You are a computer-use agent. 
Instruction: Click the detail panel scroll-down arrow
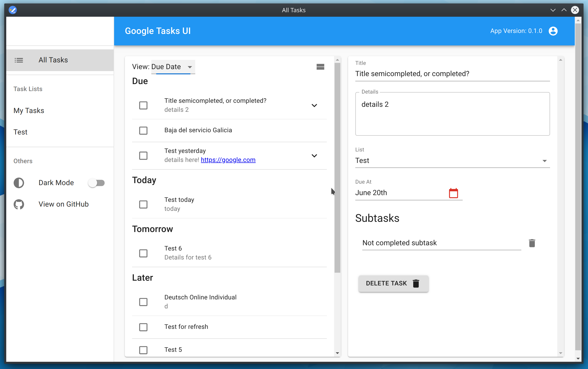561,353
